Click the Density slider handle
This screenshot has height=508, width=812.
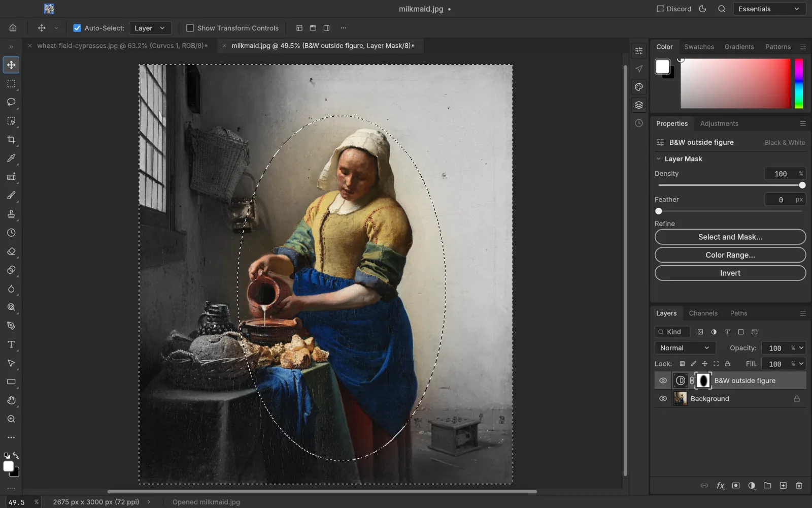tap(802, 185)
